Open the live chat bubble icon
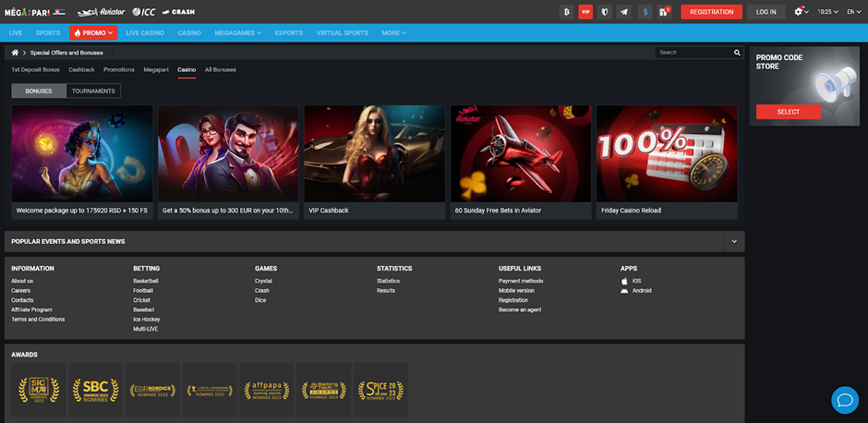868x423 pixels. [845, 400]
